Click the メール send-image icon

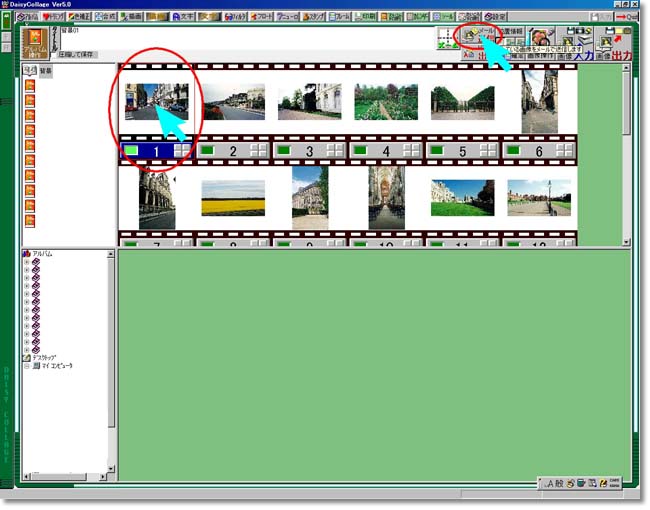478,36
